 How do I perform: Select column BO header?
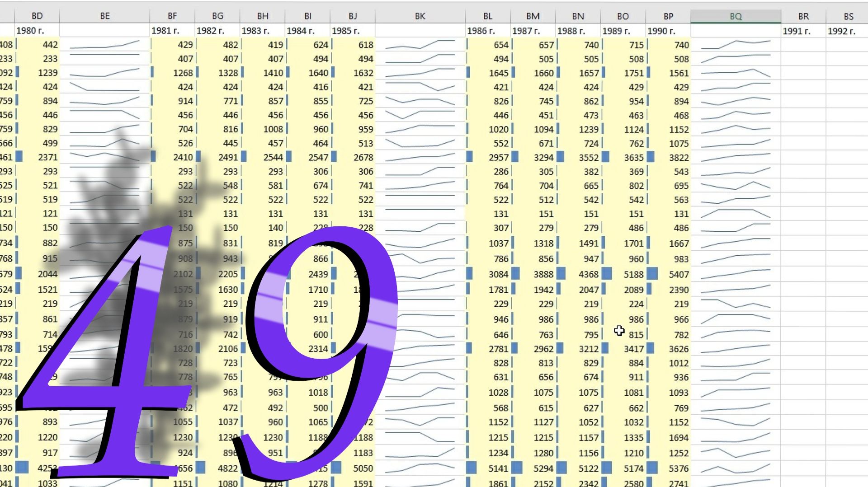623,16
